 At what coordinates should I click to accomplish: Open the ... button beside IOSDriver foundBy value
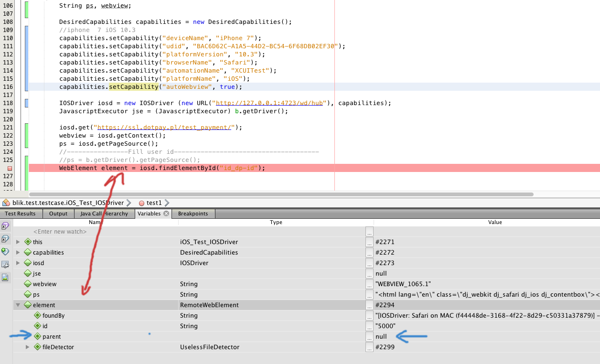(369, 315)
